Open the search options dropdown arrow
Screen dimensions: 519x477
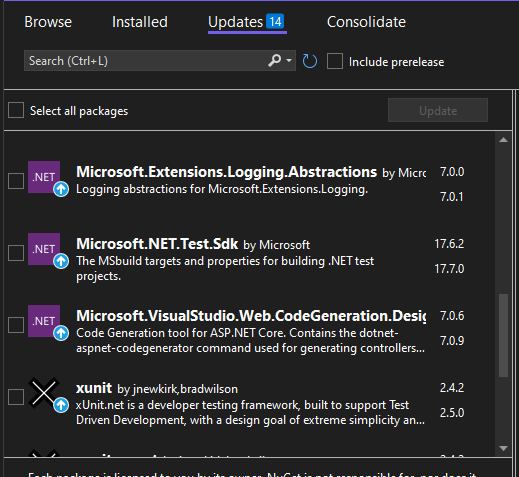point(289,61)
